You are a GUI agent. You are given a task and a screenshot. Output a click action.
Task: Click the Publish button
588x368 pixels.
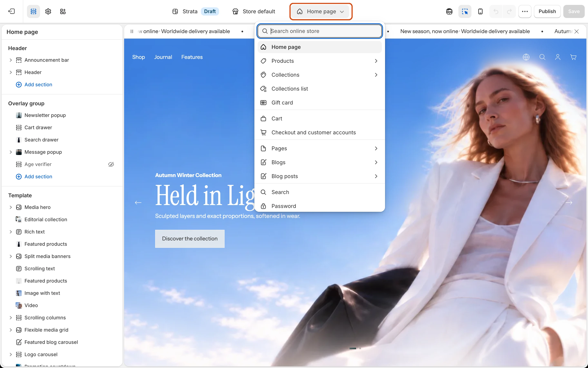[547, 11]
